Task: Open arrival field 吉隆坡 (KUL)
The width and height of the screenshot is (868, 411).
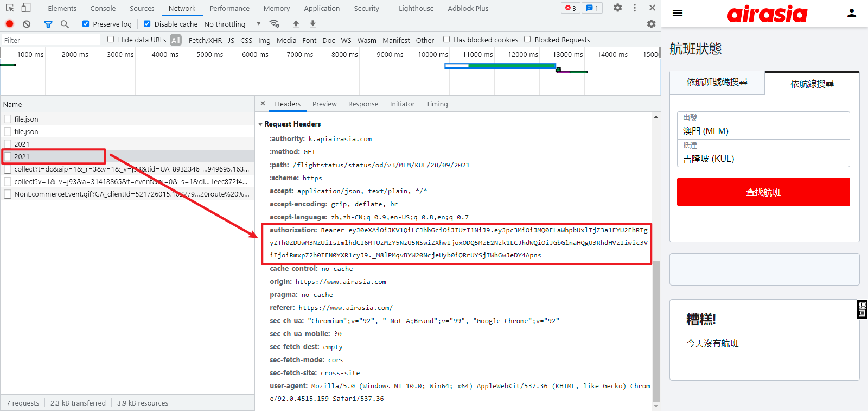Action: [763, 153]
